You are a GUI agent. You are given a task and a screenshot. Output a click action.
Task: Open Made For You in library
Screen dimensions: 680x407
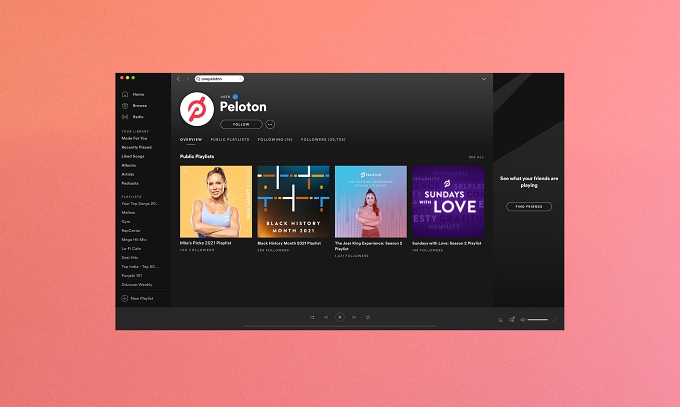point(134,138)
